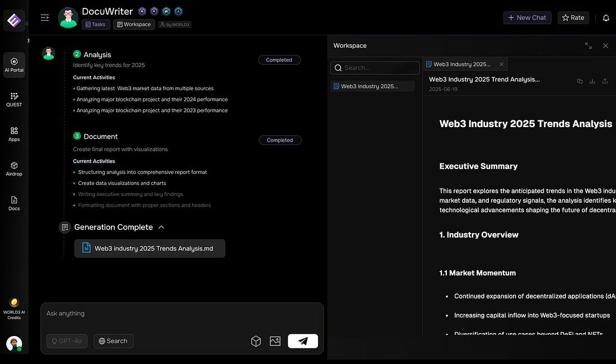Toggle the sidebar menu collapse icon
This screenshot has width=616, height=364.
point(45,18)
